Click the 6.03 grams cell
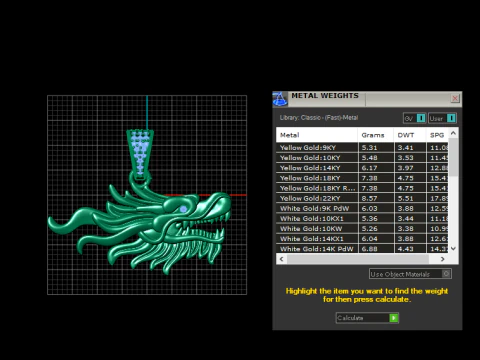This screenshot has height=360, width=480. coord(376,208)
